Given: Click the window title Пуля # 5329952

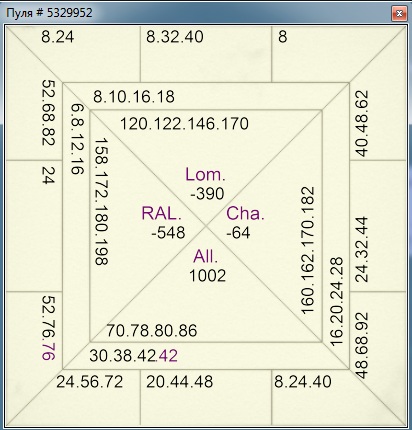Looking at the screenshot, I should coord(49,13).
